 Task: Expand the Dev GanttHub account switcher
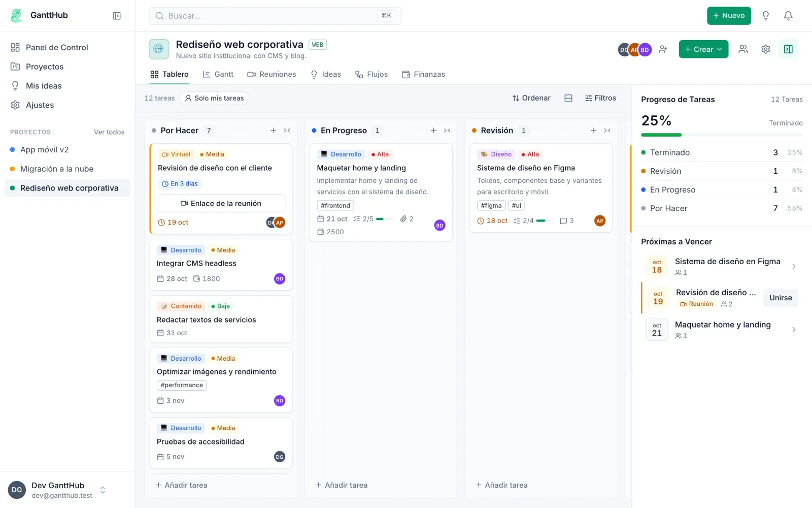coord(103,490)
